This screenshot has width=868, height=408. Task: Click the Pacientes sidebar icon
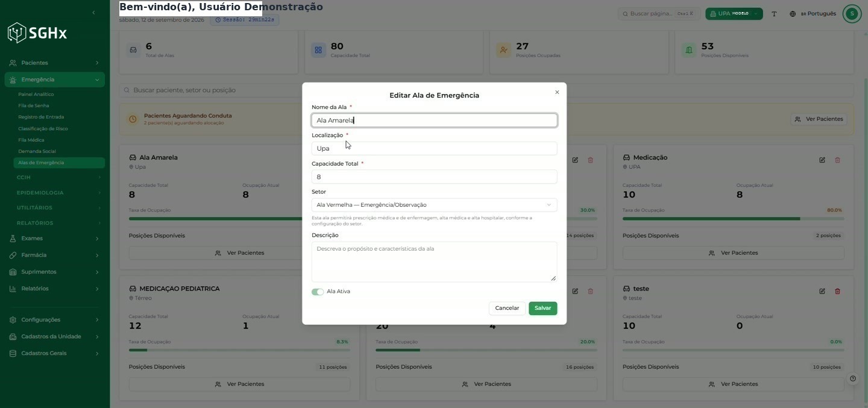[x=13, y=63]
